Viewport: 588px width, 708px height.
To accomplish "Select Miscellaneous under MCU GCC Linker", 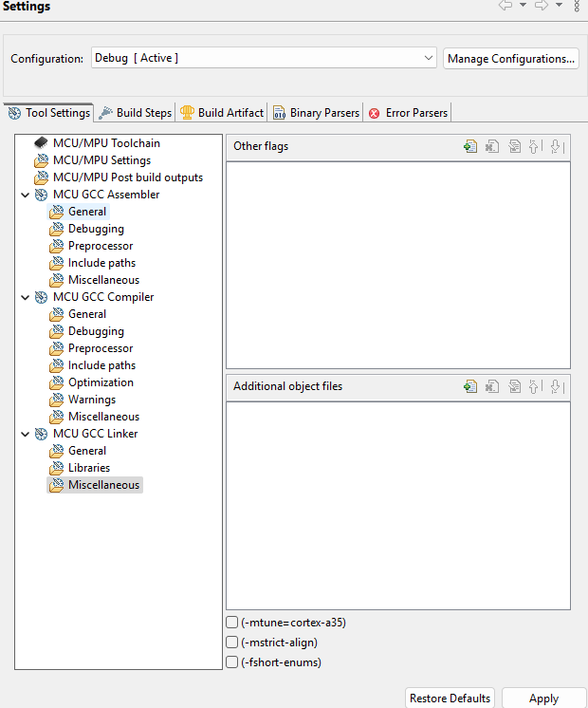I will (x=103, y=485).
